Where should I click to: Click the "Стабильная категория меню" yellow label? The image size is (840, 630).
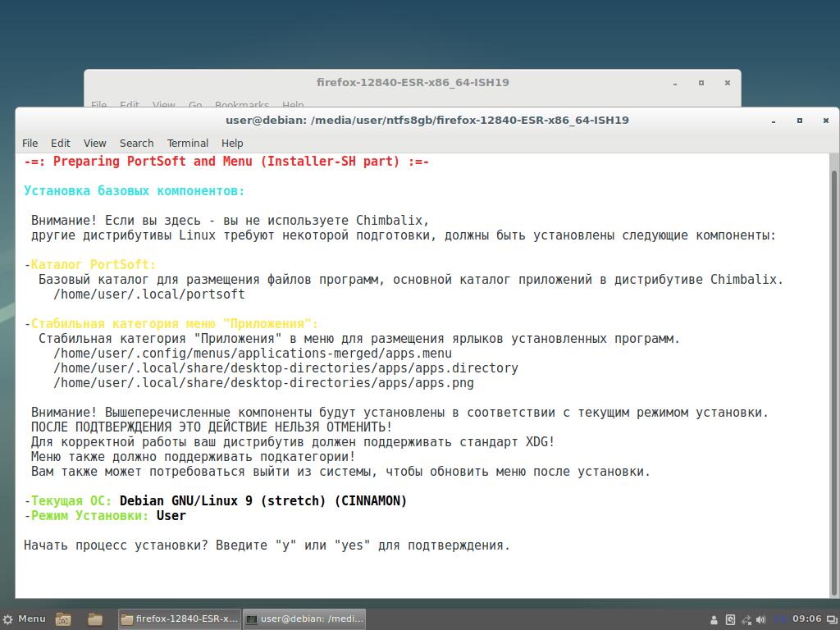pyautogui.click(x=174, y=323)
